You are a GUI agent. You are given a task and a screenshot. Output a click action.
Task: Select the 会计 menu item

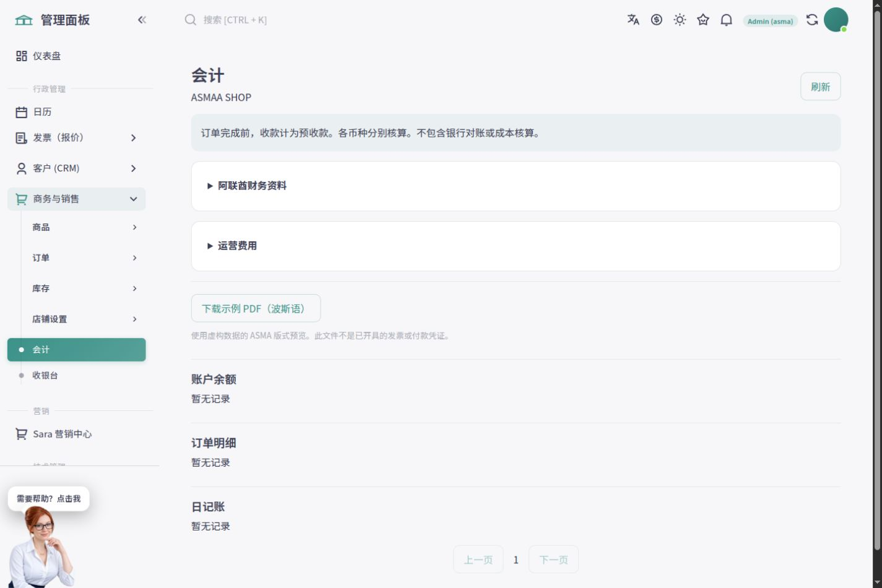point(77,350)
